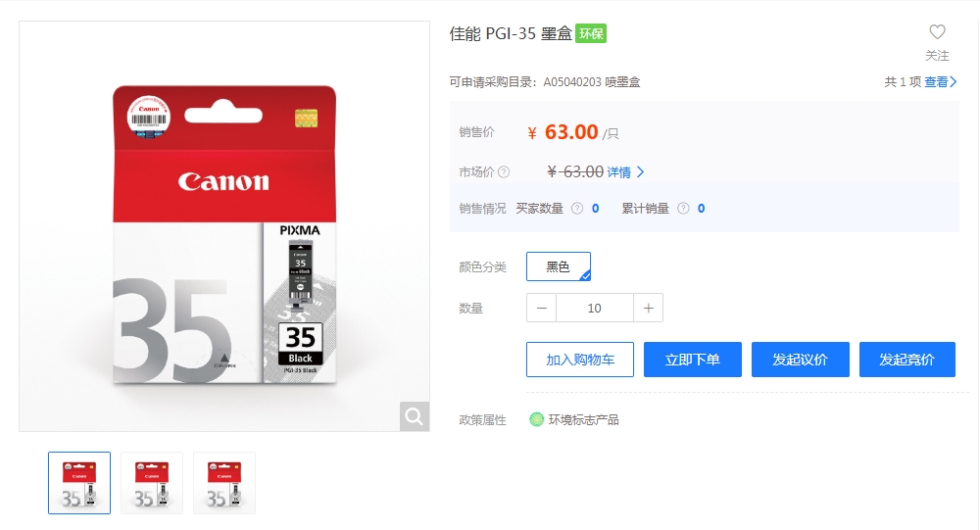This screenshot has width=980, height=530.
Task: Decrease quantity with the minus button
Action: tap(541, 308)
